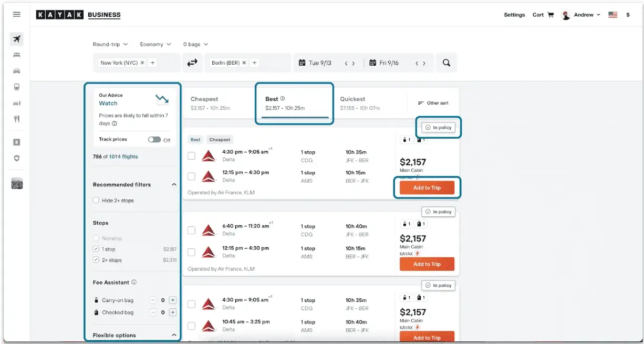644x344 pixels.
Task: Change currency with the dollar sign
Action: (628, 15)
